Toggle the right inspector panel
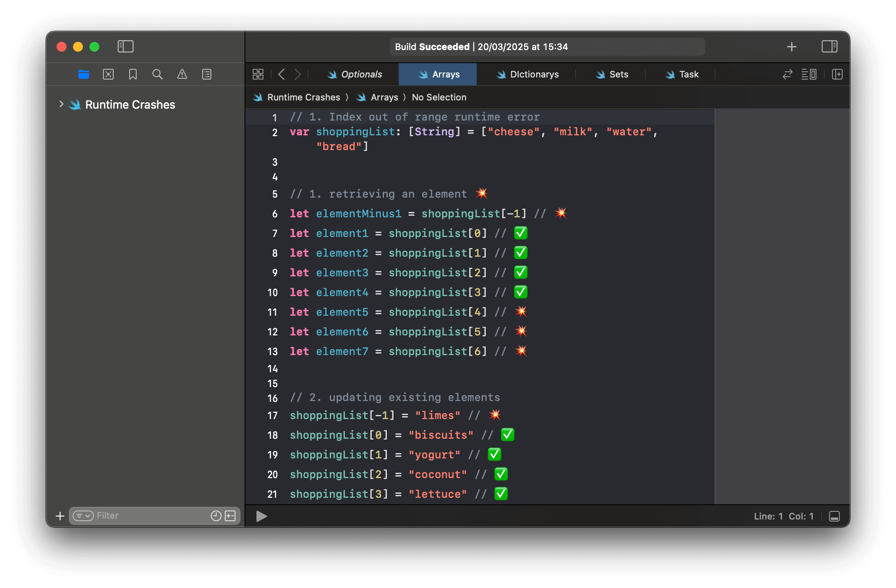This screenshot has width=896, height=588. (830, 46)
